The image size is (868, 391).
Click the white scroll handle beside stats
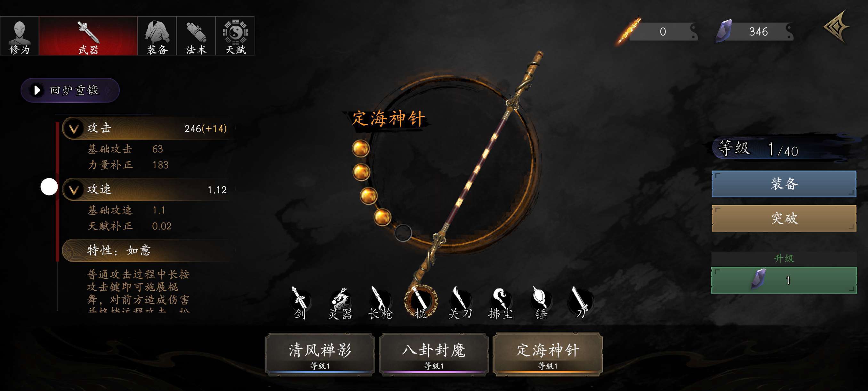tap(49, 187)
